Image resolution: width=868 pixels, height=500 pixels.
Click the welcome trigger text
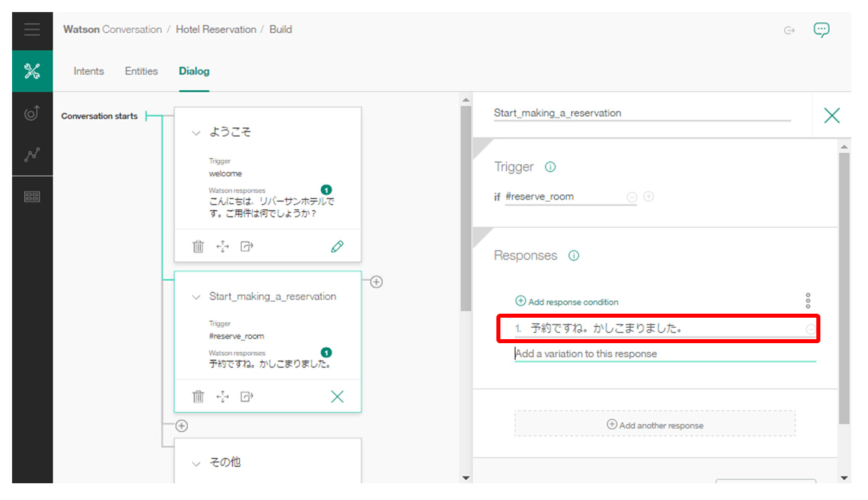225,174
